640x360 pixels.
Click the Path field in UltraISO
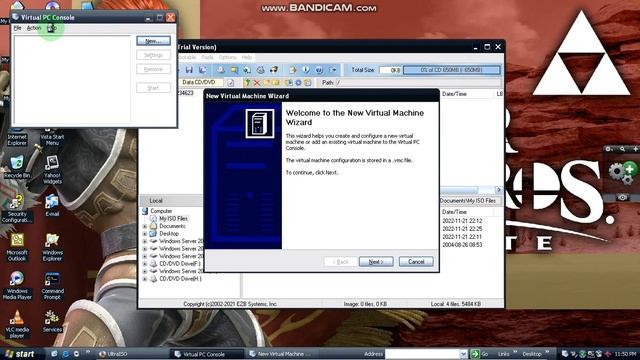[x=418, y=82]
